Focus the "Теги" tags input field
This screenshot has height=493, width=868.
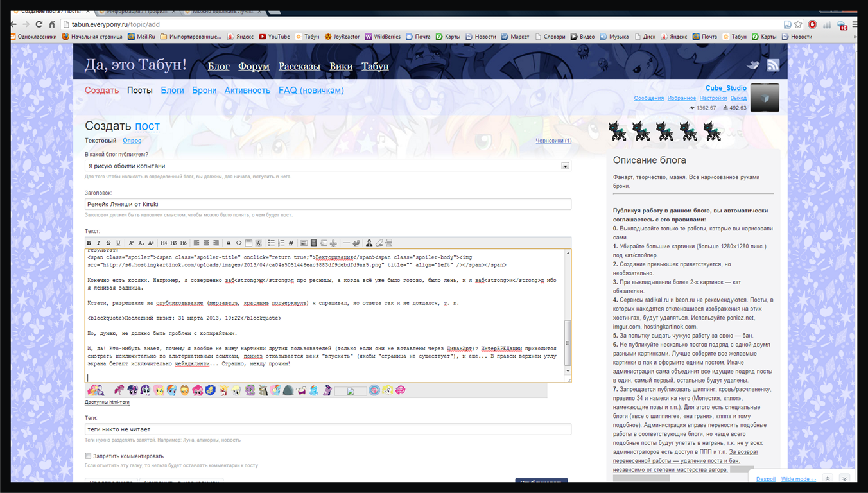(328, 429)
